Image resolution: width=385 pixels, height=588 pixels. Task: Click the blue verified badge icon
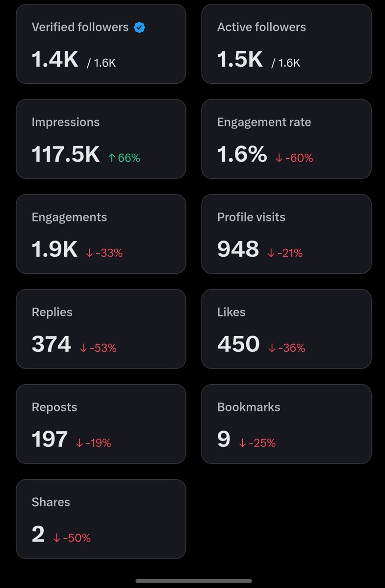[140, 27]
